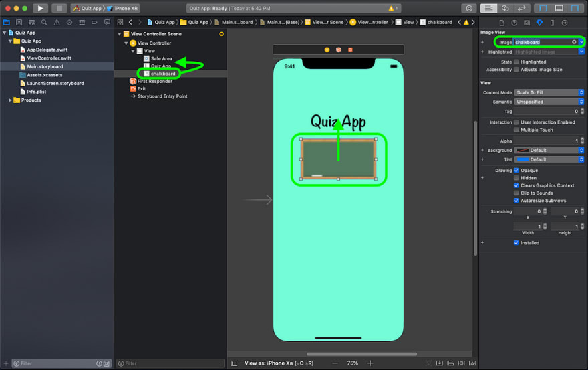Enable the Highlighted state checkbox
Screen dimensions: 588x370
517,62
